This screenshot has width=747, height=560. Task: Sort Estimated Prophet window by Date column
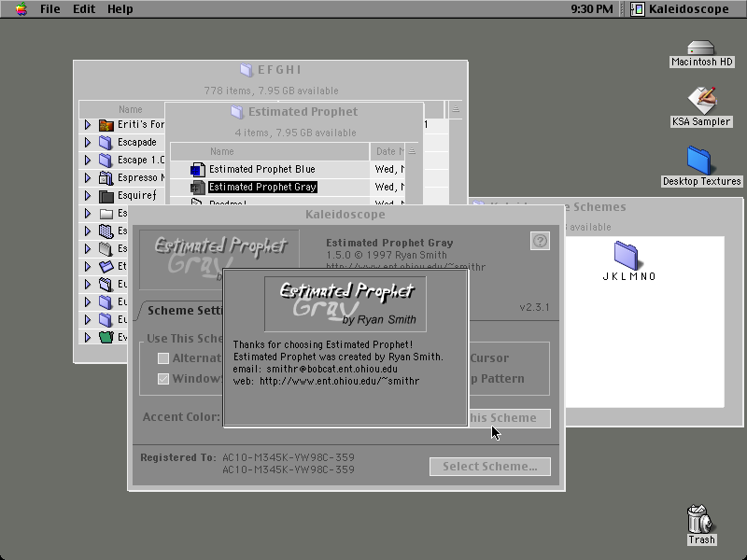pyautogui.click(x=388, y=151)
